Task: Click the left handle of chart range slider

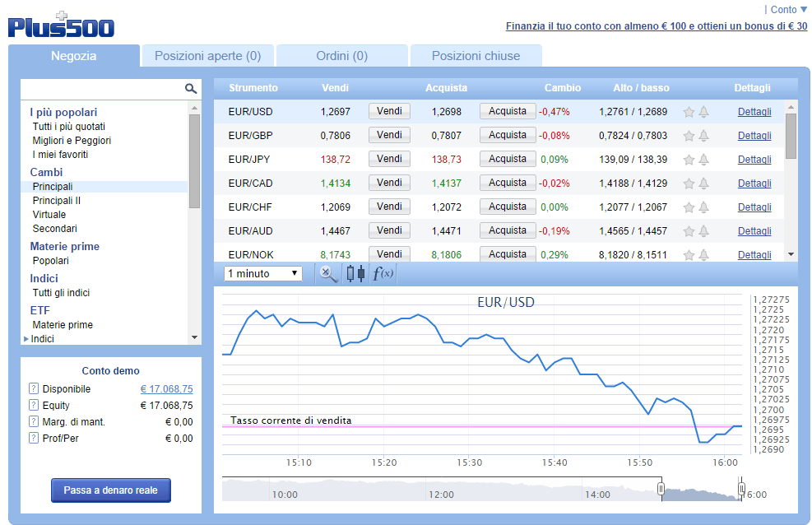Action: [x=661, y=488]
